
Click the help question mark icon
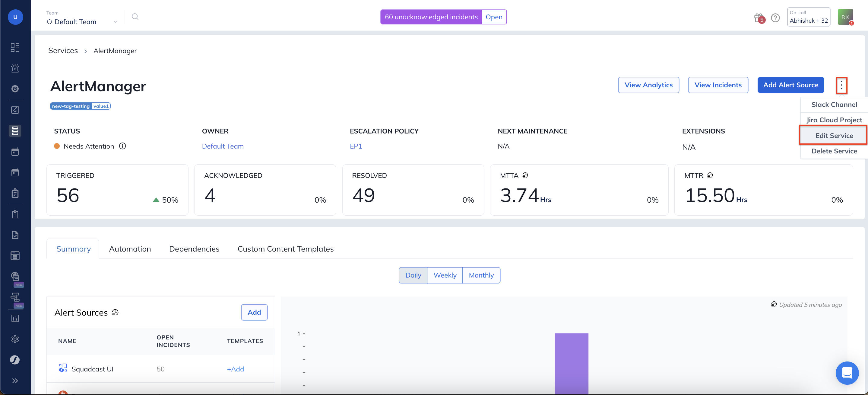pyautogui.click(x=775, y=18)
